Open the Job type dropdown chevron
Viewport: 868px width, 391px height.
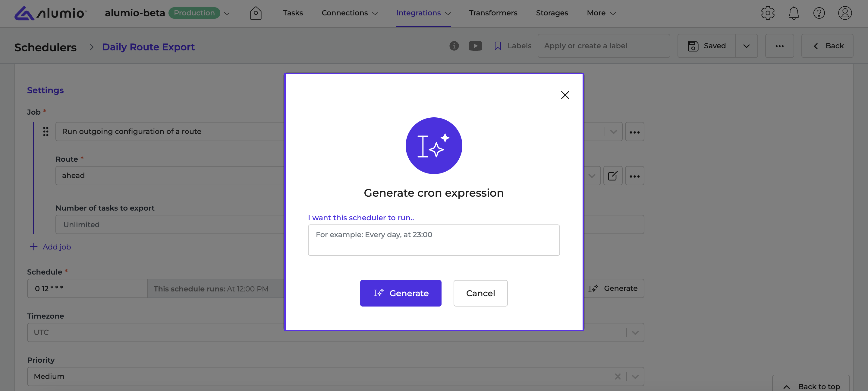[613, 132]
